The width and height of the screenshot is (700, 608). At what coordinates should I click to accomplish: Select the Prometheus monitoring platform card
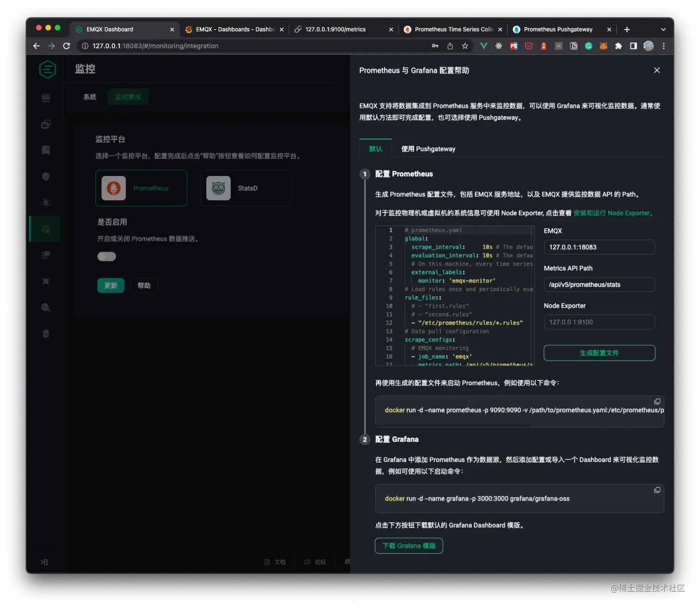(x=141, y=188)
